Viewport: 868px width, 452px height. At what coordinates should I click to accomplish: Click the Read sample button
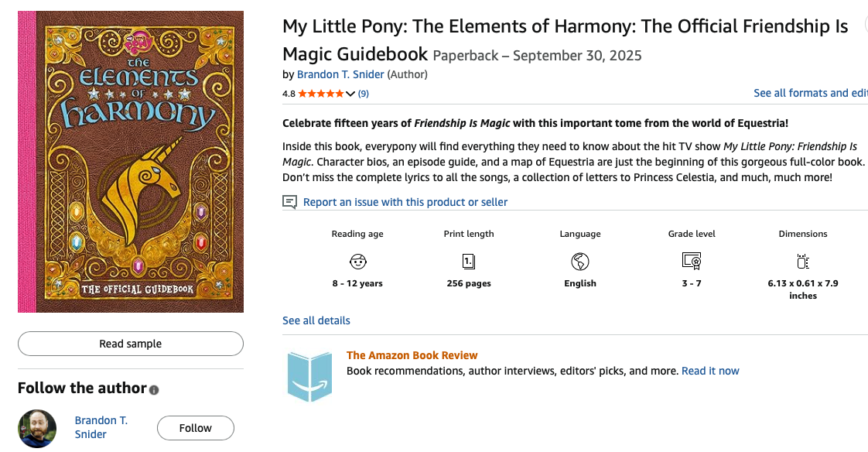click(131, 344)
